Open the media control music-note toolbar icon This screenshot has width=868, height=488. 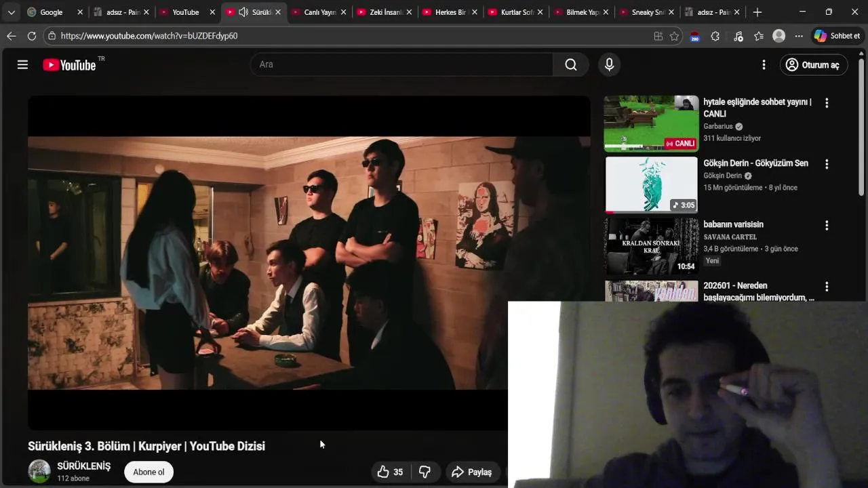pos(738,36)
